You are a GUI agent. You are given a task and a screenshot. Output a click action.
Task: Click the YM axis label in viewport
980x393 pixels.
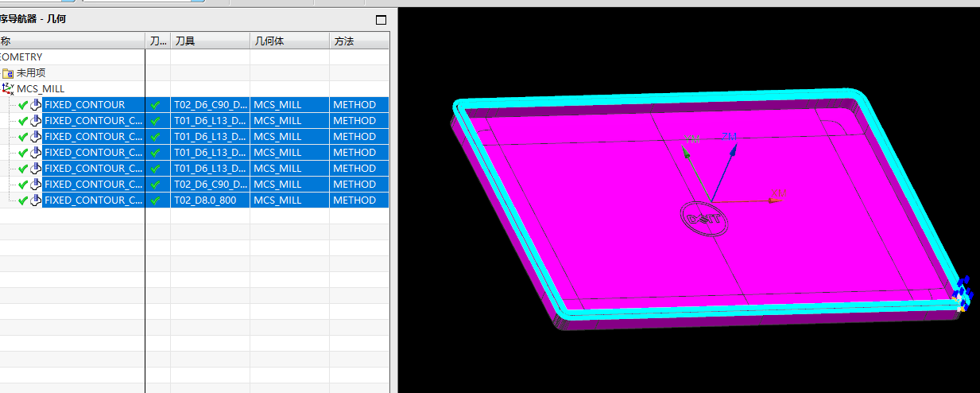[691, 140]
